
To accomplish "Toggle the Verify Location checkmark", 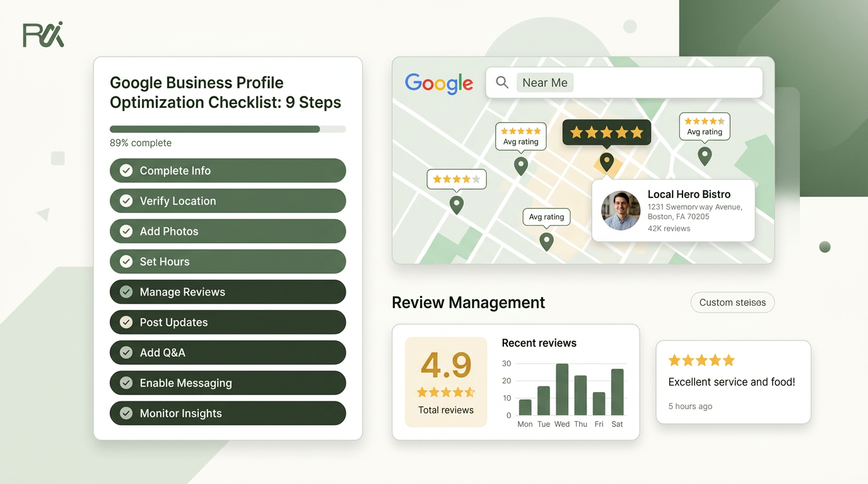I will click(x=126, y=201).
